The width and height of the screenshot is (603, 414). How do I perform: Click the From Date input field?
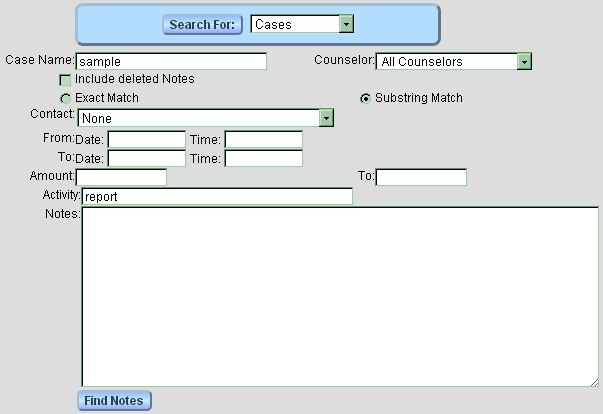tap(146, 139)
